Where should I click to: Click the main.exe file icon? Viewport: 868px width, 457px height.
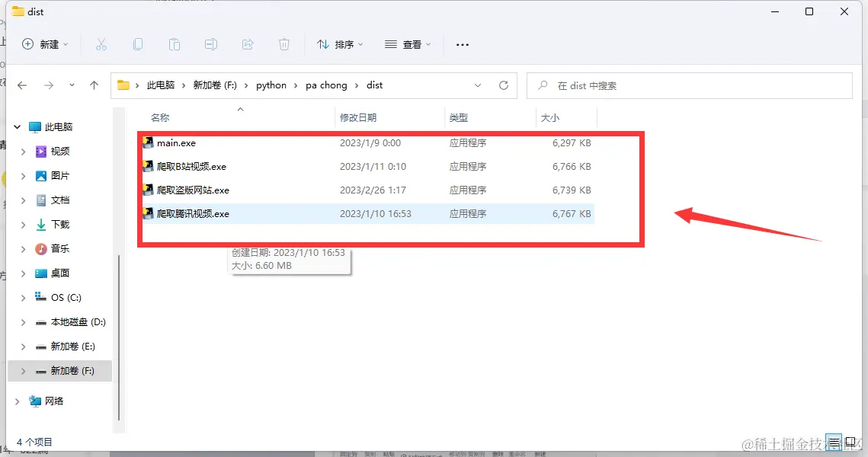(x=148, y=142)
